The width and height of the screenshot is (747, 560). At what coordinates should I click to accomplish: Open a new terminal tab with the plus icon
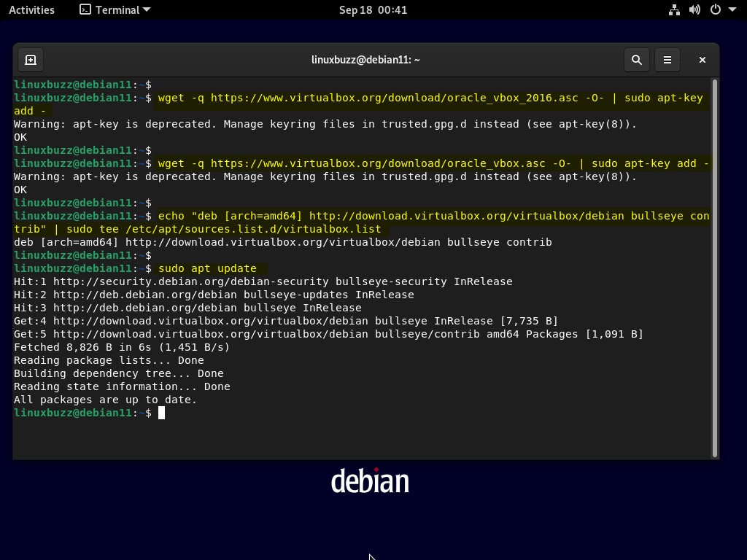click(30, 60)
